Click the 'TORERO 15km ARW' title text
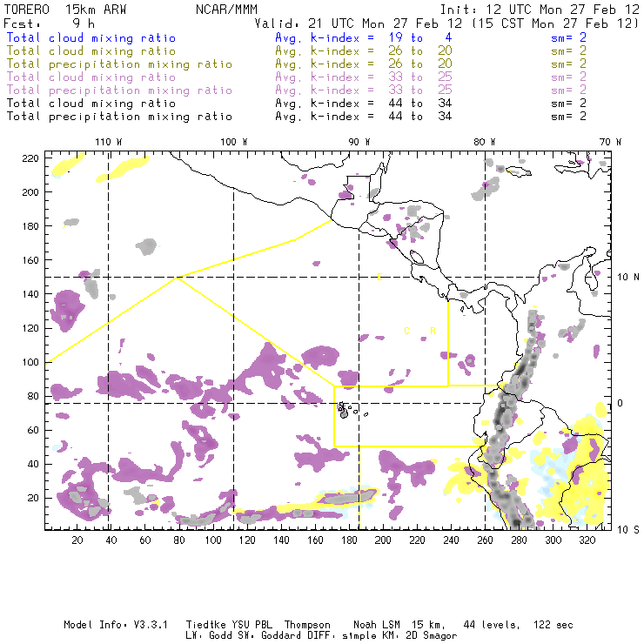Viewport: 644px width, 644px height. point(65,10)
